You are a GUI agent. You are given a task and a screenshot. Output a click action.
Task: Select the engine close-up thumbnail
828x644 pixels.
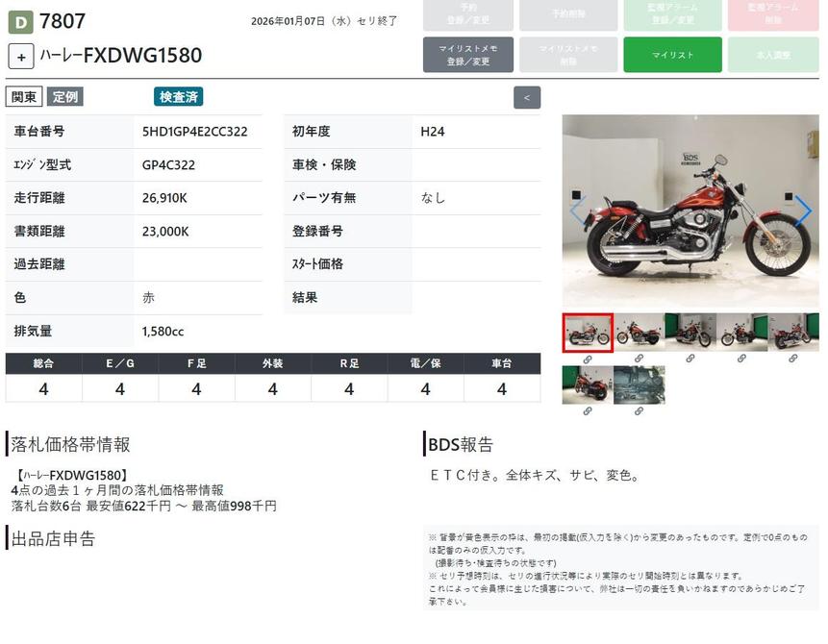tap(639, 384)
